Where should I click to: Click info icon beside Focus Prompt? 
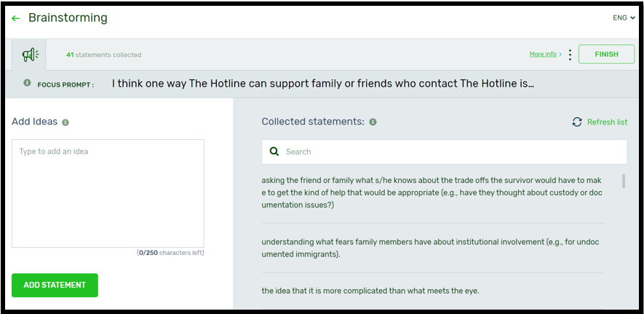coord(28,83)
